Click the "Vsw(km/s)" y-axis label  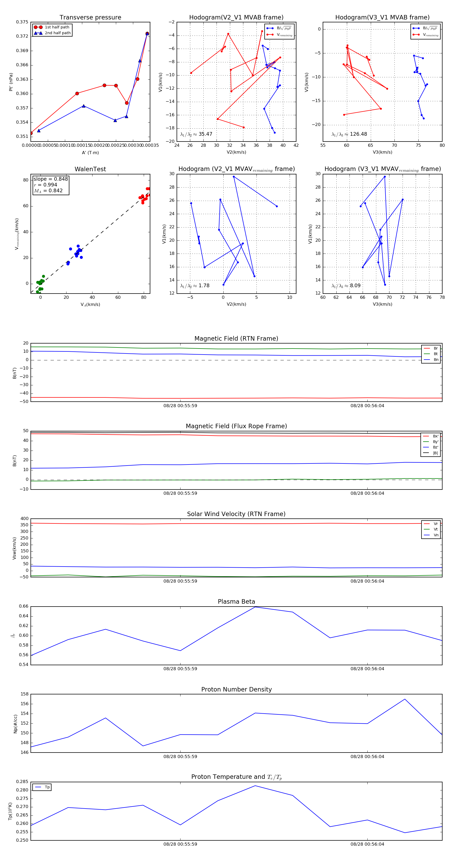(14, 548)
